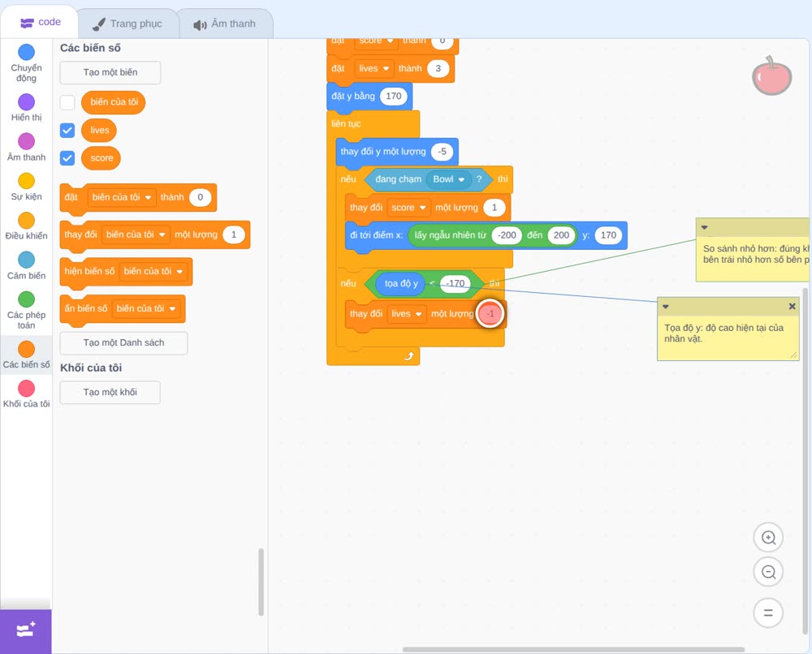
Task: Open the Các phép toán category
Action: pyautogui.click(x=26, y=311)
